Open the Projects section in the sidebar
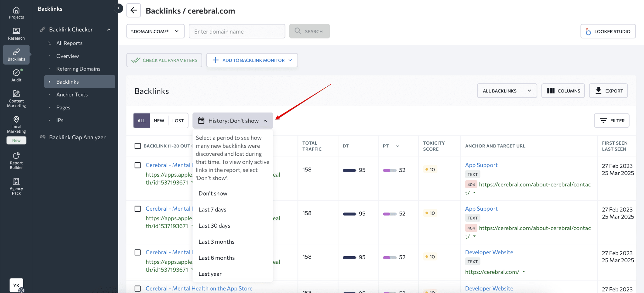The height and width of the screenshot is (293, 644). (16, 13)
